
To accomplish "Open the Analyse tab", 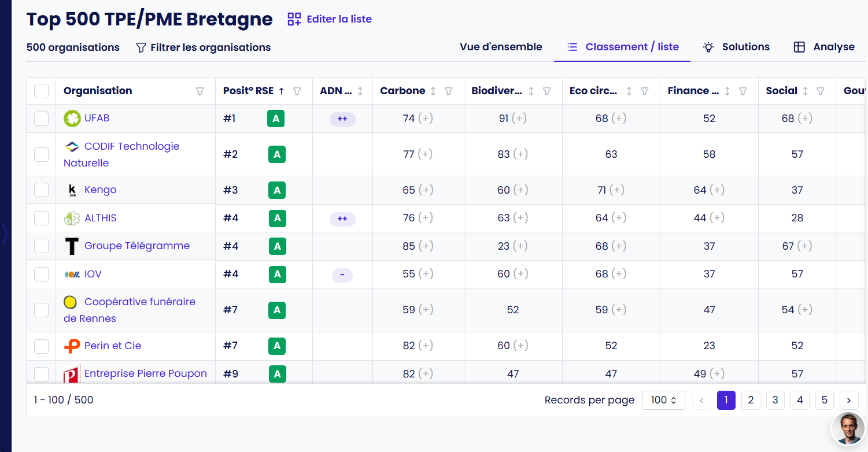I will [x=823, y=47].
